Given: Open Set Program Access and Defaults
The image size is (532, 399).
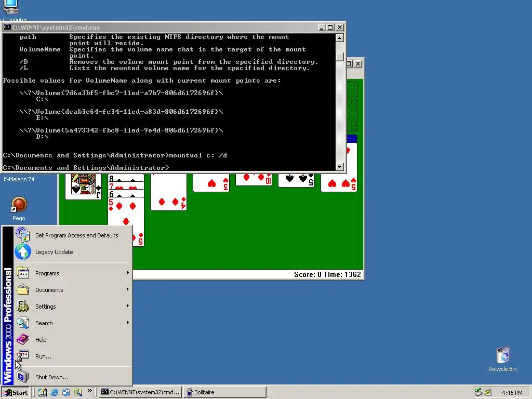Looking at the screenshot, I should tap(72, 235).
